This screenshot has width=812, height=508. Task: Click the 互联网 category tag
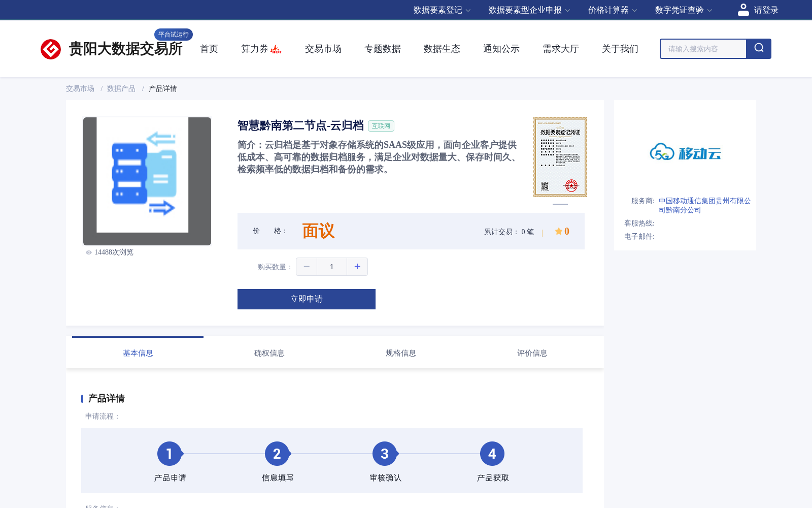coord(381,126)
